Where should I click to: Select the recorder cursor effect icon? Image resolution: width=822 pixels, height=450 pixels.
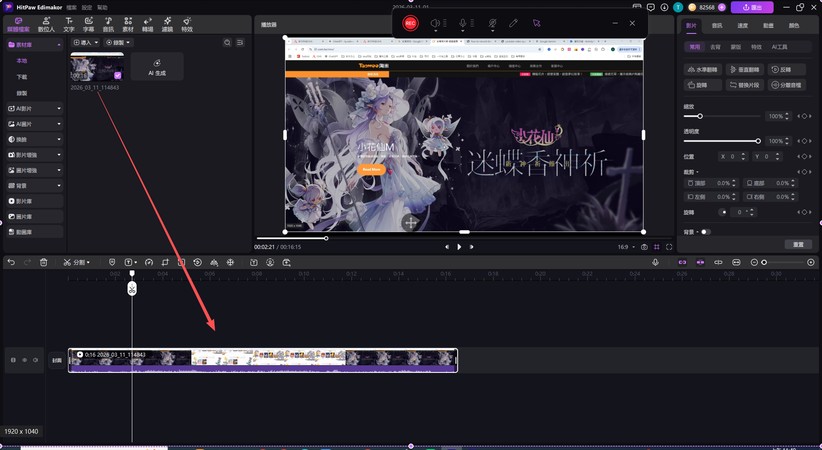(x=536, y=23)
